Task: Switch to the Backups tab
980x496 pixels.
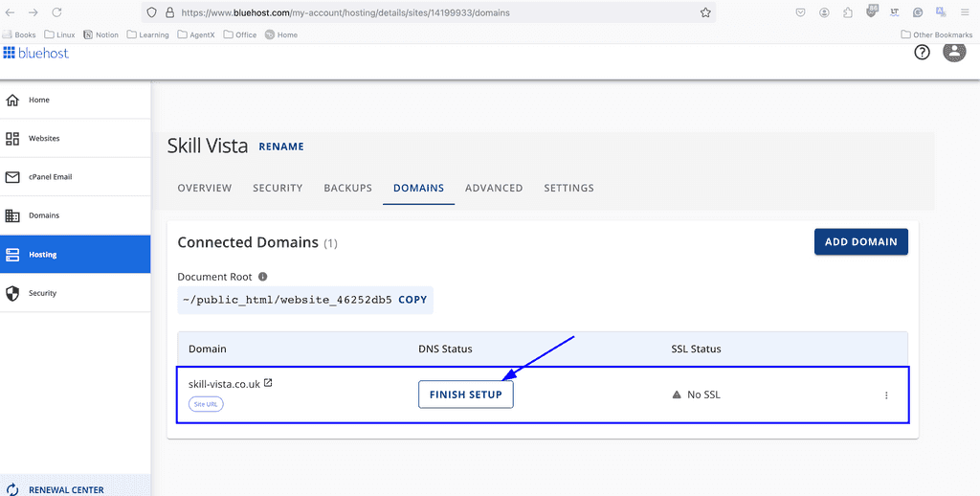Action: [x=347, y=189]
